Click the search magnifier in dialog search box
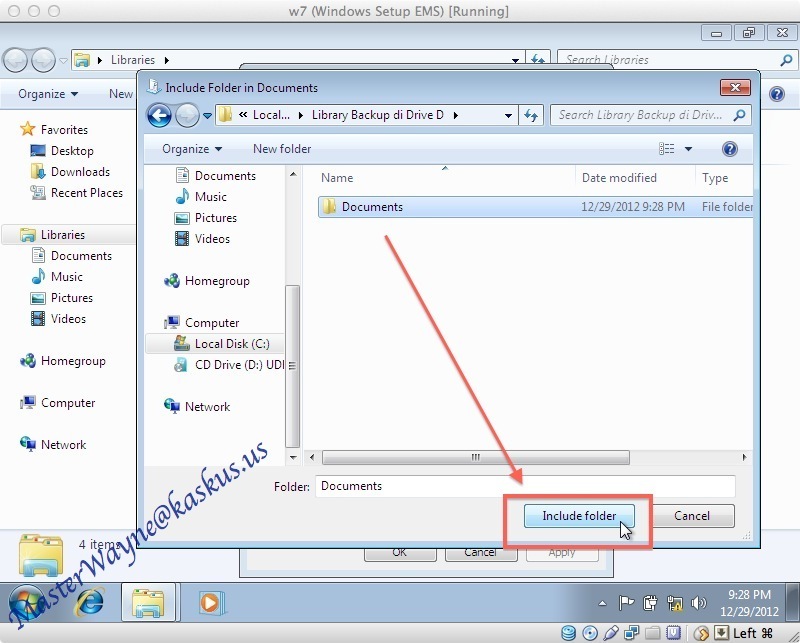Image resolution: width=800 pixels, height=643 pixels. pyautogui.click(x=739, y=115)
